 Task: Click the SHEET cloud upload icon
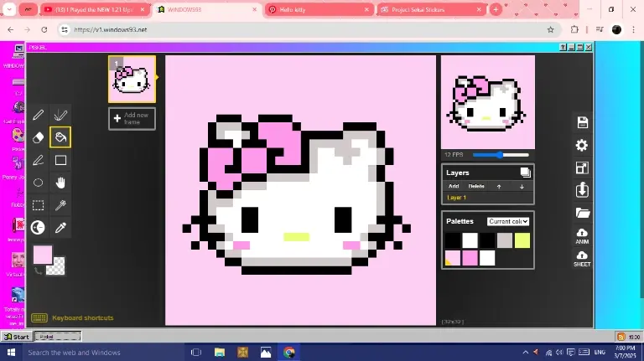[x=582, y=259]
